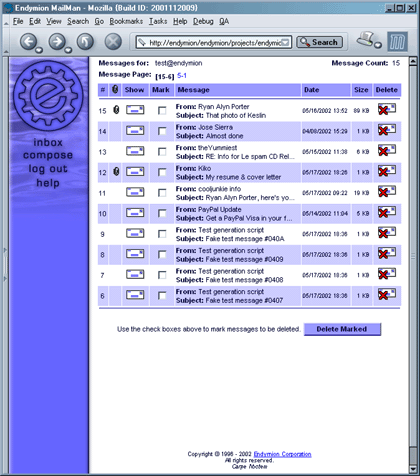Open Back button history dropdown arrow

pos(39,50)
